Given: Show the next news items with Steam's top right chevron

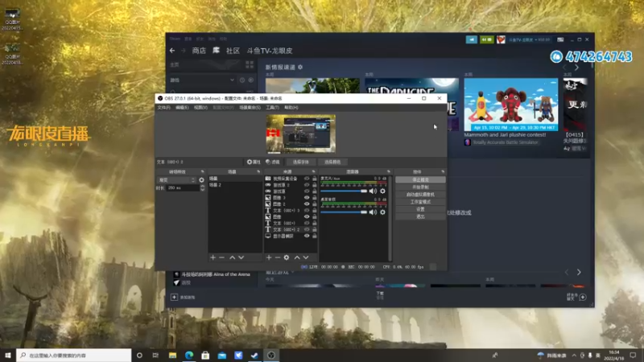Looking at the screenshot, I should [576, 68].
